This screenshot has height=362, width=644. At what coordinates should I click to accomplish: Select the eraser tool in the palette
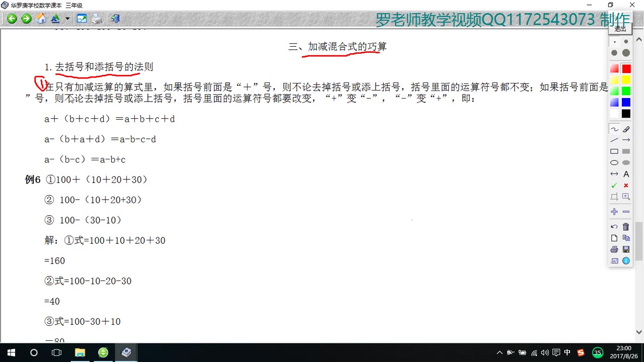click(626, 129)
